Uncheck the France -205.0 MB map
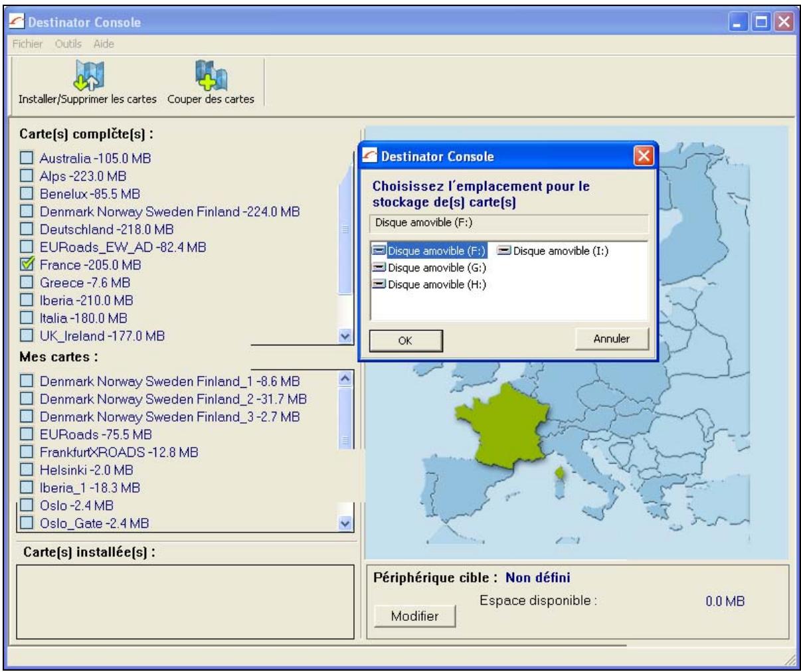The height and width of the screenshot is (672, 801). pyautogui.click(x=26, y=264)
